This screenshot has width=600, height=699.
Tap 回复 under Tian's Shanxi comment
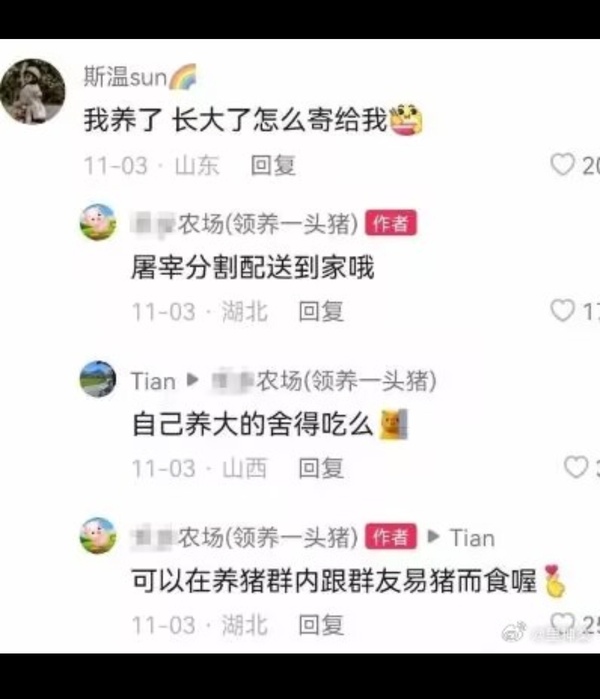(321, 468)
